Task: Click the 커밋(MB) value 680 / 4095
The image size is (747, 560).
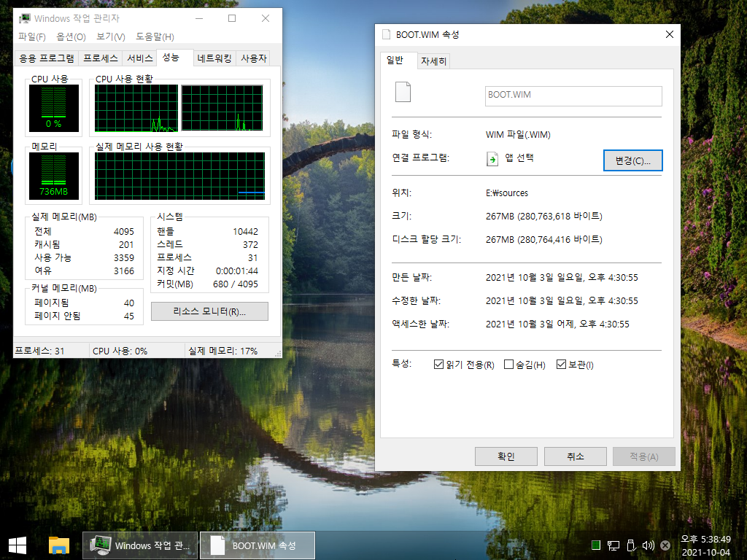Action: (x=236, y=284)
